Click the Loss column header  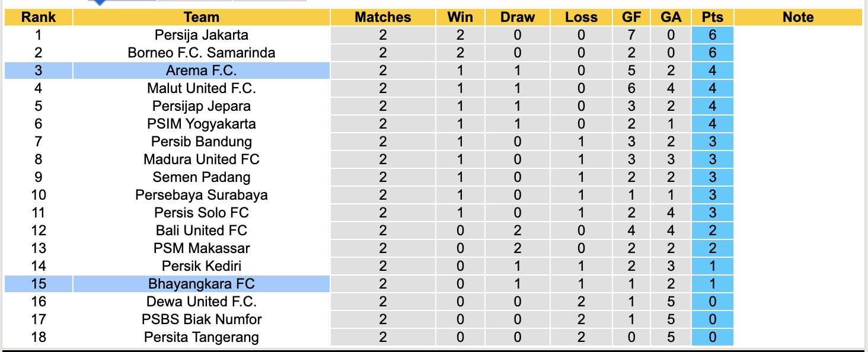(x=581, y=17)
